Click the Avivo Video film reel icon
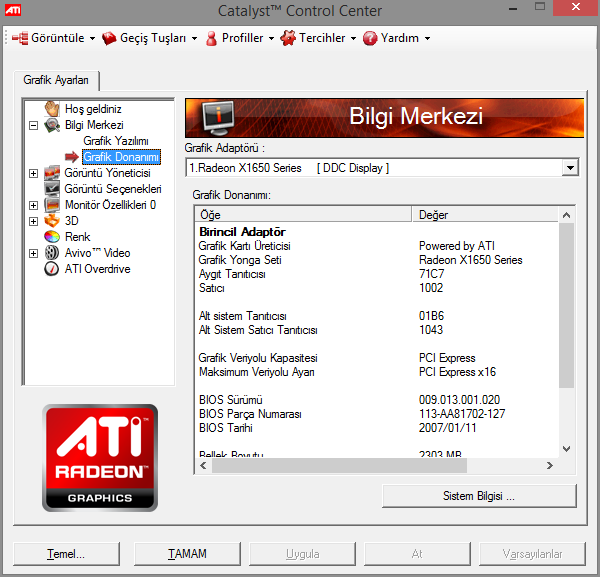The width and height of the screenshot is (600, 577). pos(52,253)
